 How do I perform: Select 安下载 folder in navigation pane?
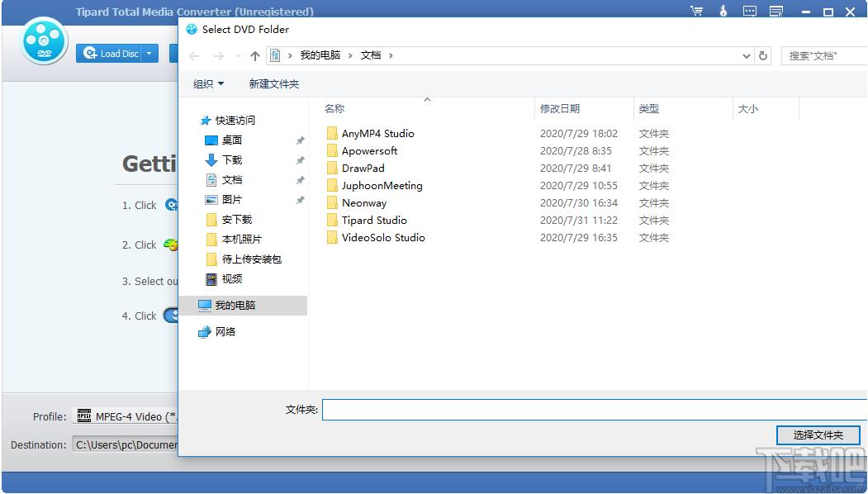236,220
